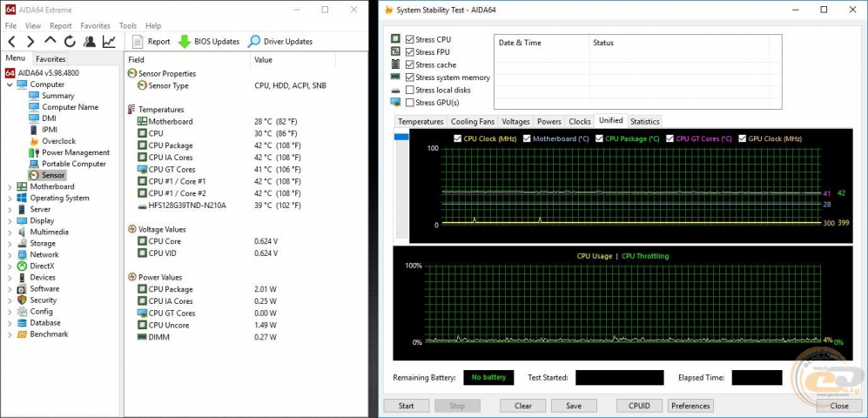The image size is (868, 418).
Task: Click the blue graph scale slider
Action: click(x=400, y=136)
